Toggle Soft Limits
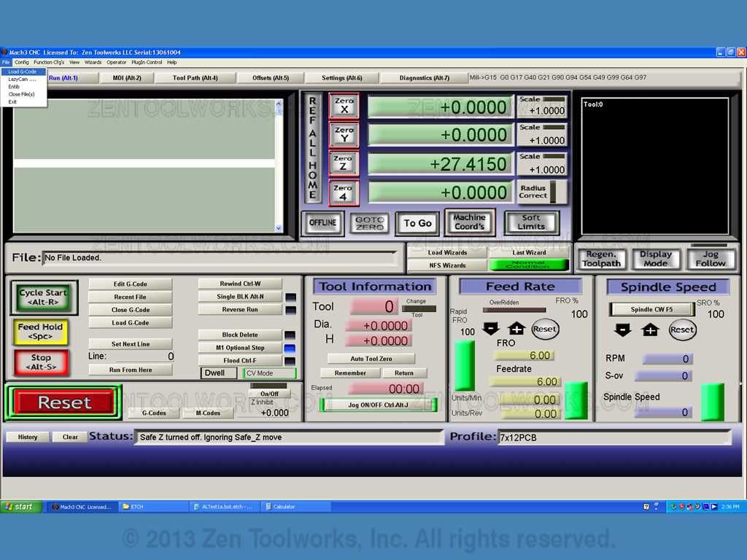 [531, 222]
